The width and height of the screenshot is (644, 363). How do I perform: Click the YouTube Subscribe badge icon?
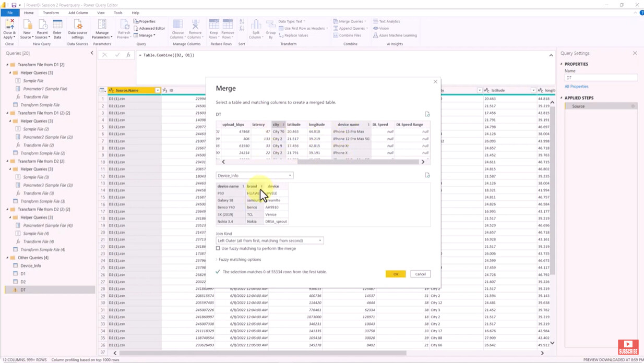click(628, 347)
